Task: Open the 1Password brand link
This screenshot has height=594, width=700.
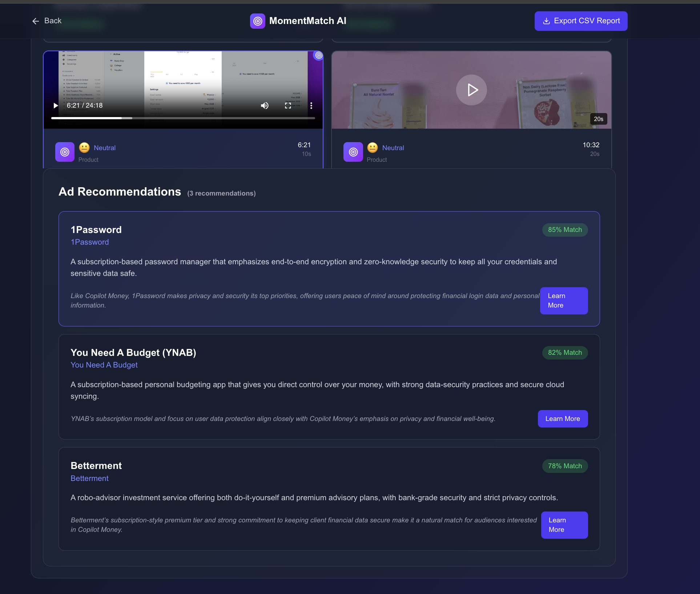Action: [90, 242]
